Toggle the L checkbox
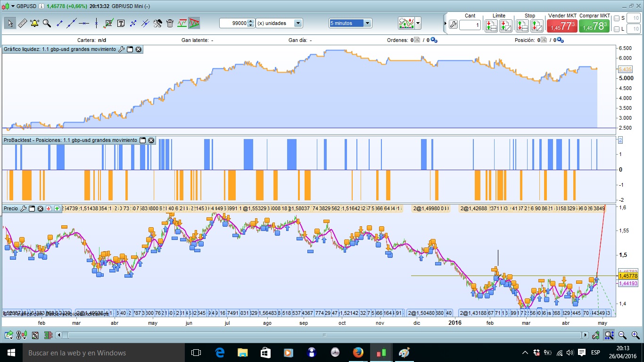The width and height of the screenshot is (644, 362). point(617,29)
